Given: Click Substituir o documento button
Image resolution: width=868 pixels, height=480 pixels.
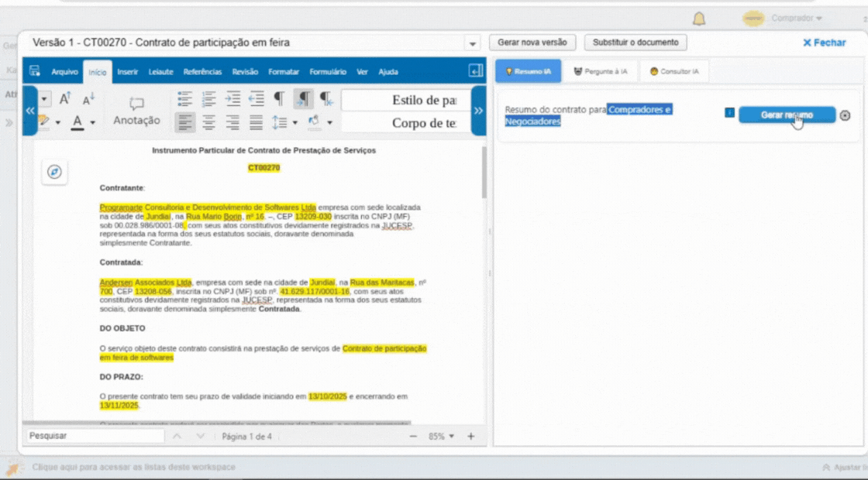Looking at the screenshot, I should (x=635, y=42).
